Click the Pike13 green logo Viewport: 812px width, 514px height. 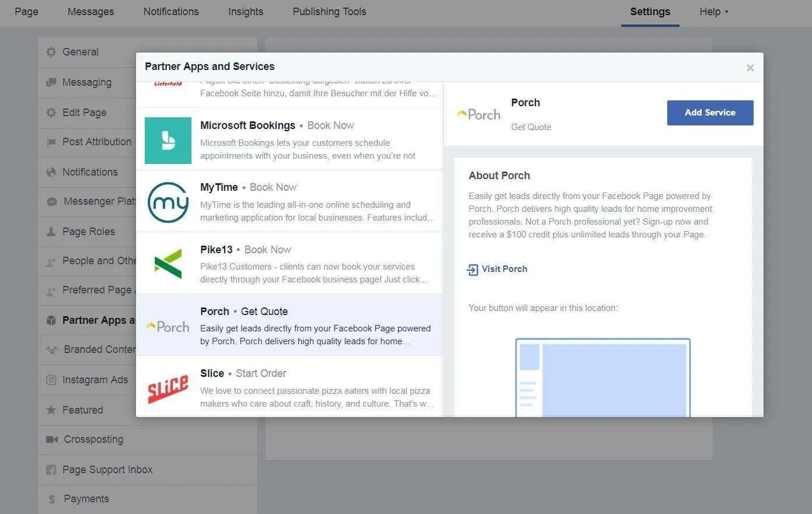click(168, 264)
